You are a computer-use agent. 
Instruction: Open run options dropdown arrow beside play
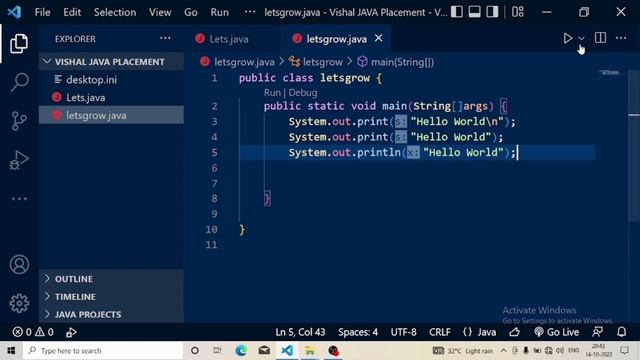[581, 38]
